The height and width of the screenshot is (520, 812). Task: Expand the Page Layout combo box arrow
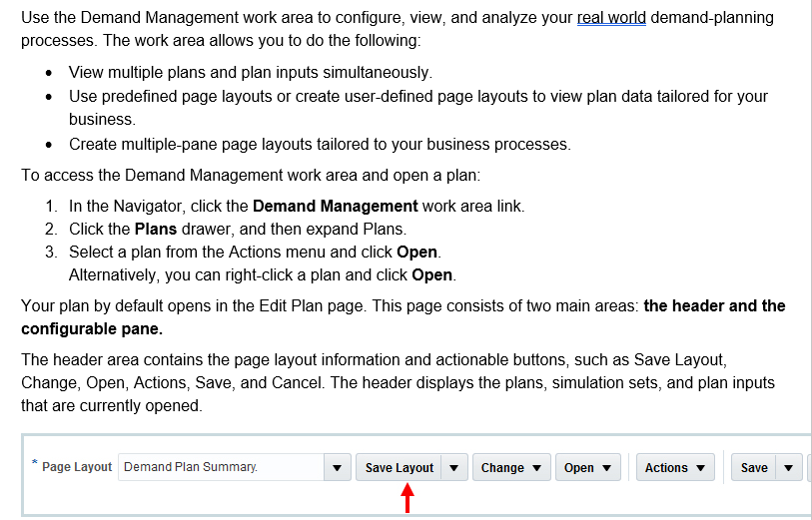[x=337, y=467]
